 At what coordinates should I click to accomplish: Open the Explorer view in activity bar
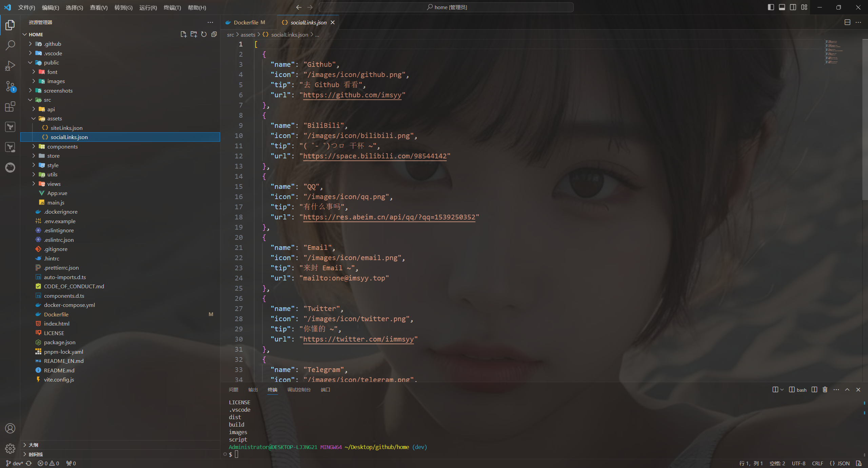(x=10, y=25)
